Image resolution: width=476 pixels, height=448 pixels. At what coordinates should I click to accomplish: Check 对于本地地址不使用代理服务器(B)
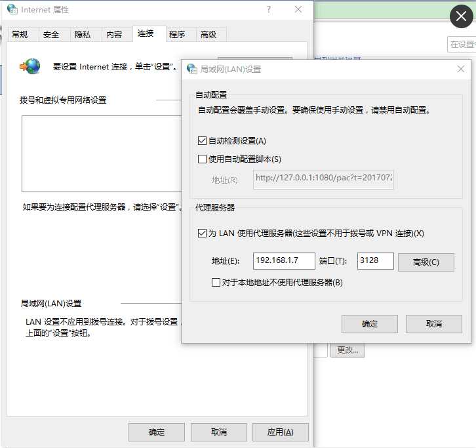coord(216,283)
